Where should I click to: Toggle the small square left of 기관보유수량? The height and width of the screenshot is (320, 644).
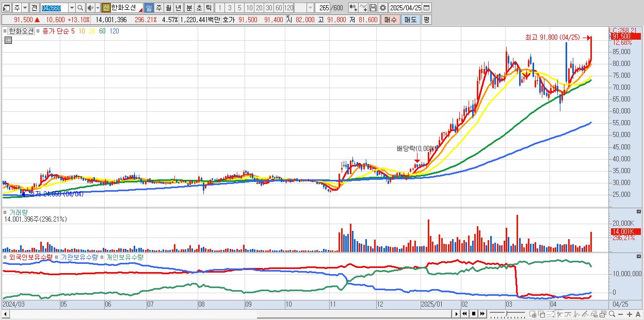[x=58, y=257]
